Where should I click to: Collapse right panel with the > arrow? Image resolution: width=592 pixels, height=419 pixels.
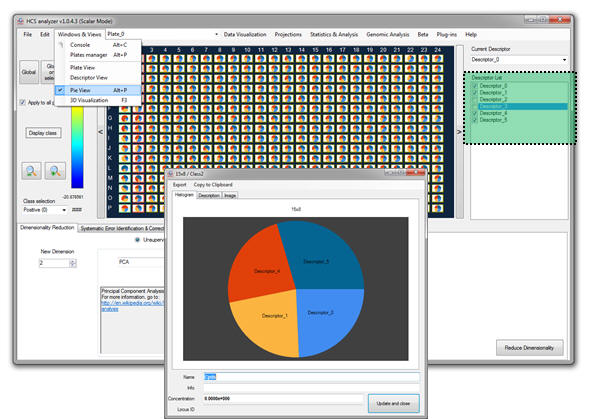459,132
